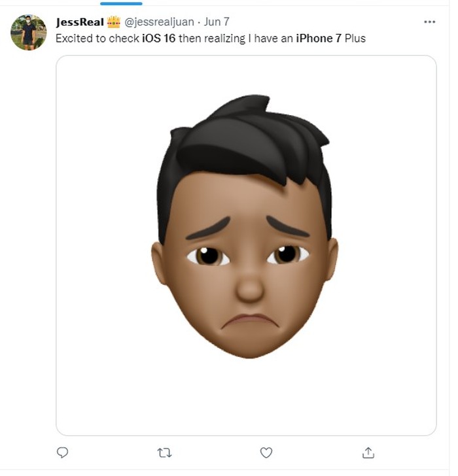
Task: Open the share options for the tweet
Action: [368, 452]
